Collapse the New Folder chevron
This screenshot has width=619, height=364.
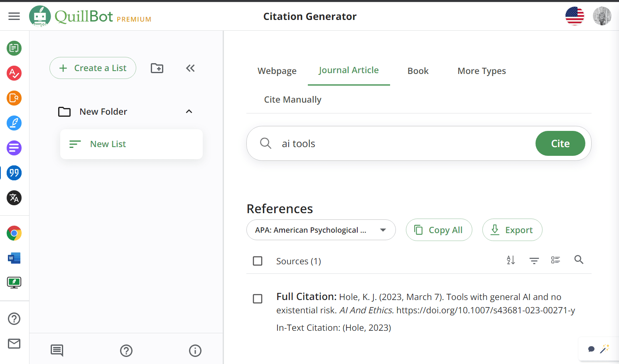click(x=189, y=111)
